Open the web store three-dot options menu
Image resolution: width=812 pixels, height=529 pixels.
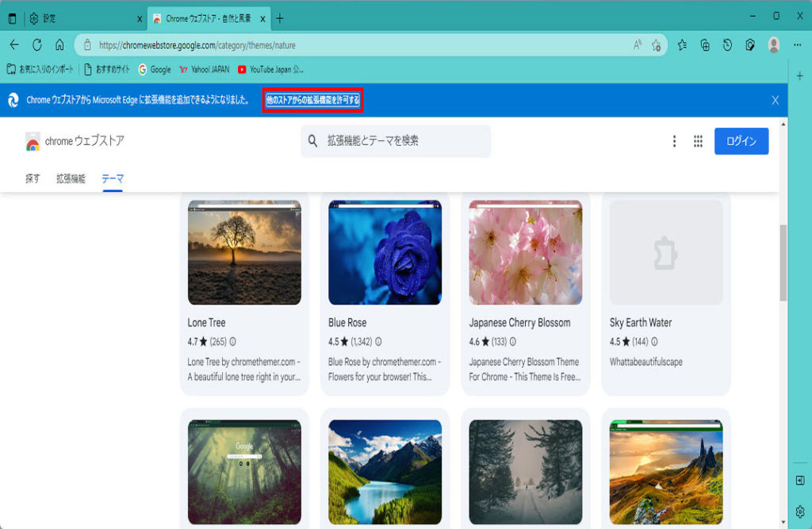coord(674,141)
